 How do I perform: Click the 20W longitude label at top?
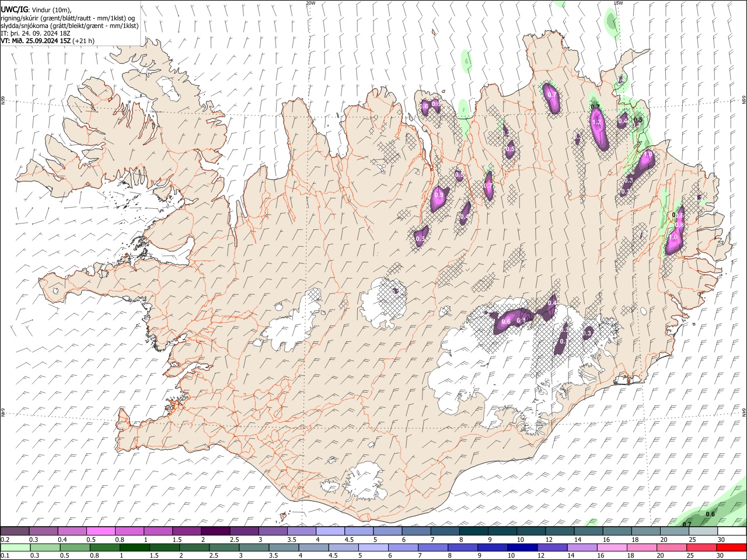coord(310,2)
